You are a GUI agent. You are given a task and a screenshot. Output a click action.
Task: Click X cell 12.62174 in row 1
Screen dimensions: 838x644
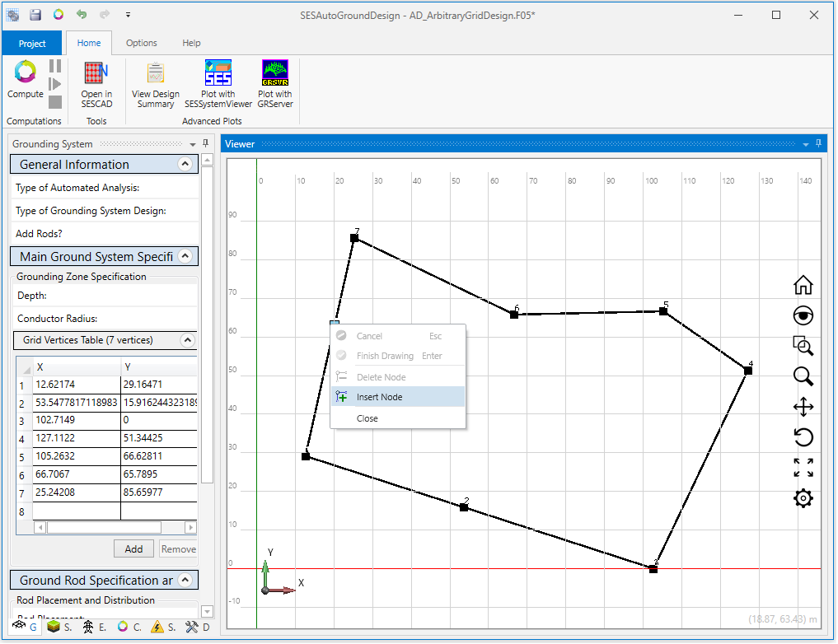tap(77, 385)
